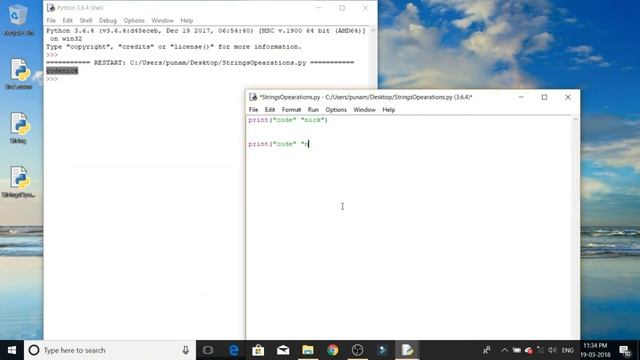Launch Google Chrome from the taskbar

tap(333, 350)
